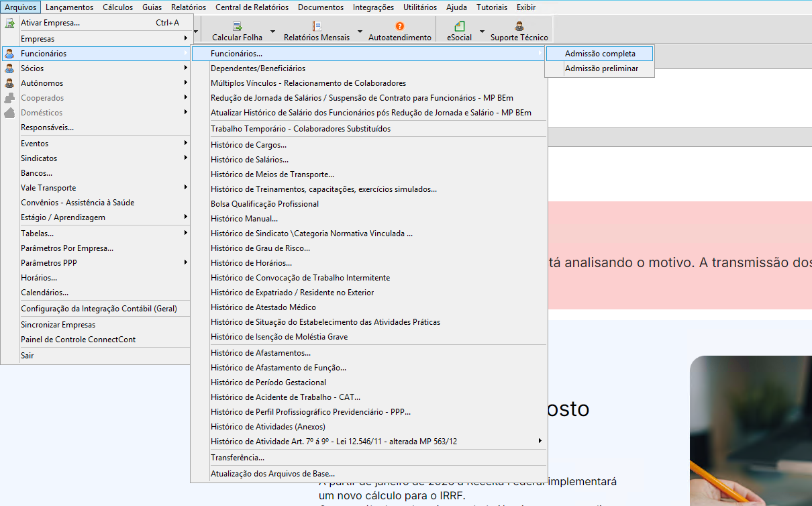Open the Relatórios Mensais toolbar icon
812x506 pixels.
point(317,27)
